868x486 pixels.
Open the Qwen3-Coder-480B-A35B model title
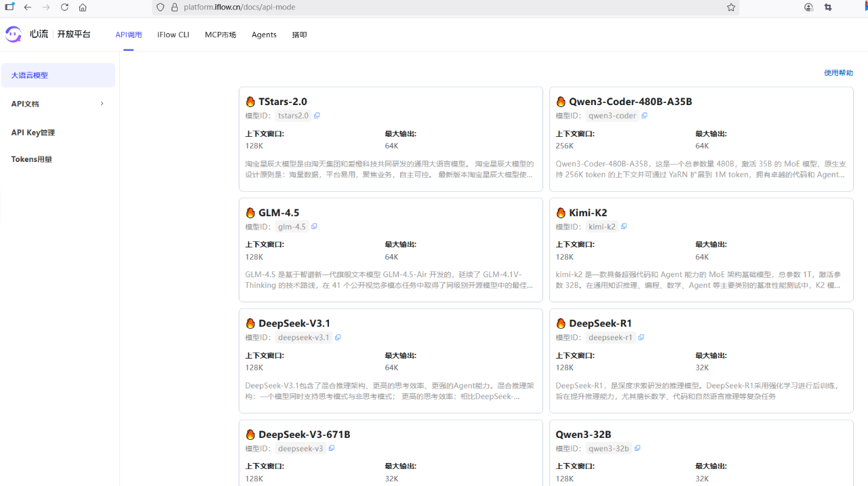(631, 102)
